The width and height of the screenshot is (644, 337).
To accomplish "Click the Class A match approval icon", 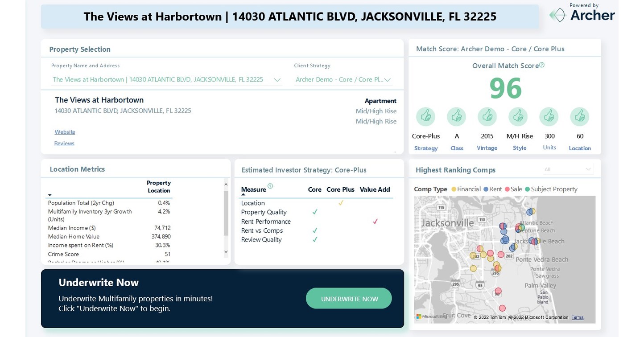I will point(456,116).
